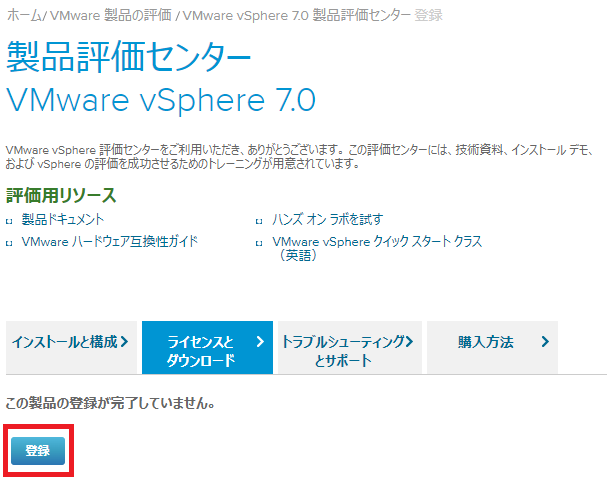The height and width of the screenshot is (480, 607).
Task: Click chevron arrow on 購入方法 tab
Action: click(x=545, y=341)
